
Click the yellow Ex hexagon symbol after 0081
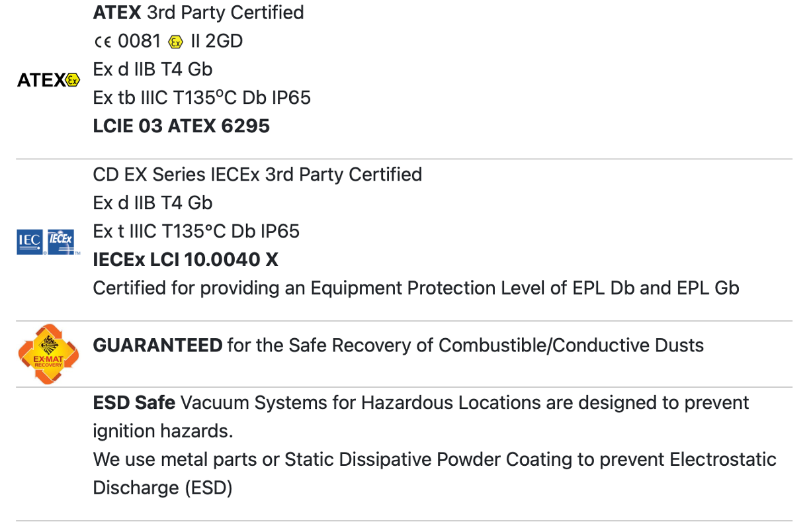175,42
